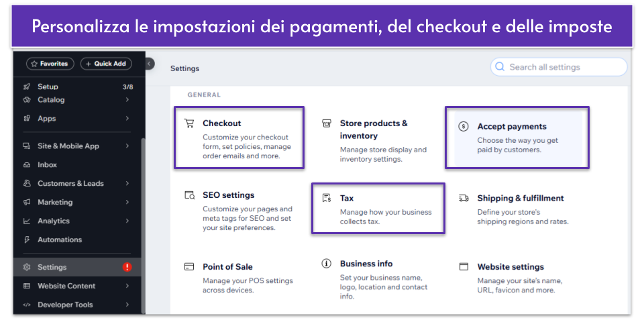Click the Accept payments dollar icon
Screen dimensions: 644x322
[x=464, y=127]
